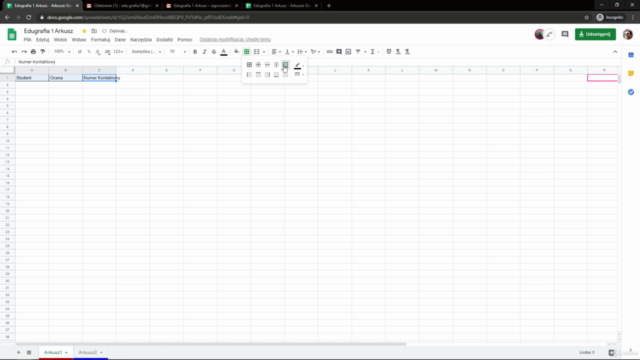Open the zoom level dropdown
Viewport: 640px width, 360px height.
coord(62,52)
